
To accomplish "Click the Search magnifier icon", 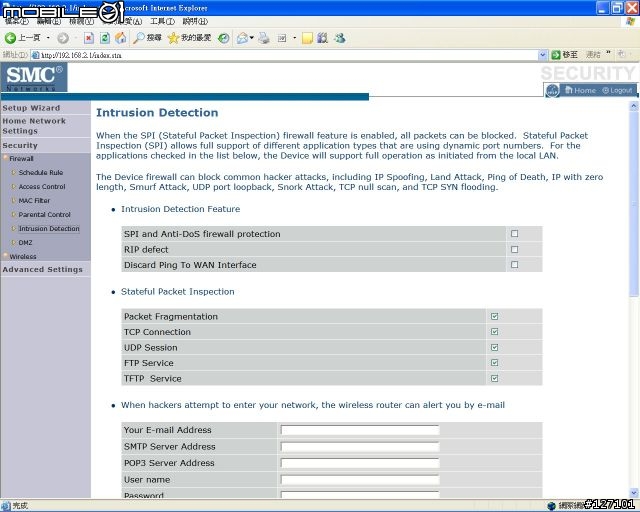I will [139, 38].
